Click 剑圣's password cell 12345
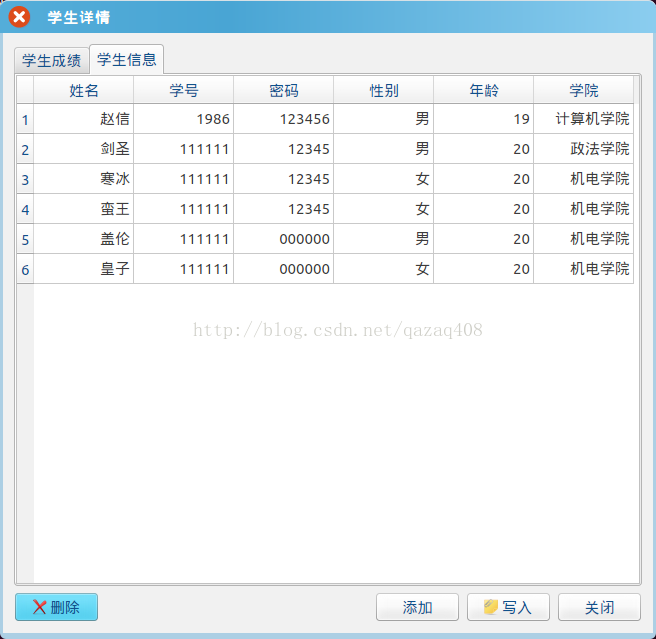Image resolution: width=656 pixels, height=639 pixels. [283, 149]
